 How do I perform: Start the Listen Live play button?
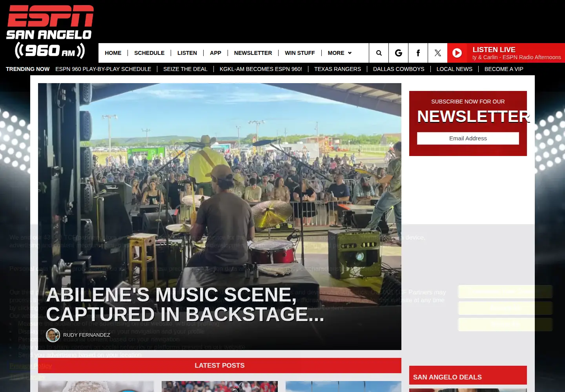(457, 53)
